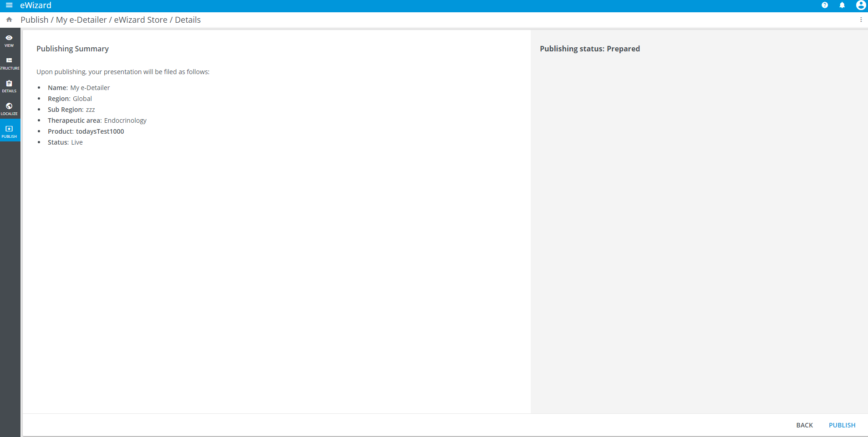Open the Structure sidebar tab
Viewport: 868px width, 437px height.
coord(9,63)
